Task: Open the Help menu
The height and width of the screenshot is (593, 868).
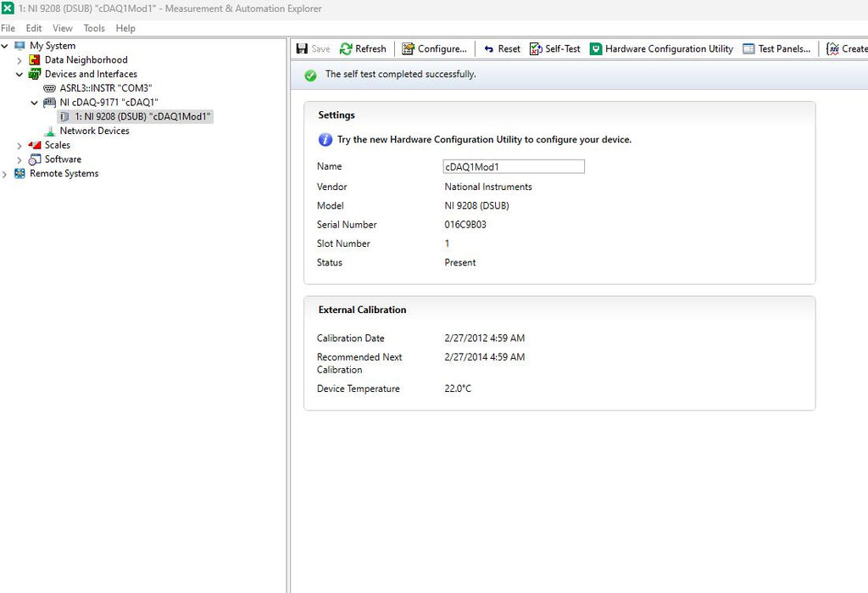Action: tap(125, 28)
